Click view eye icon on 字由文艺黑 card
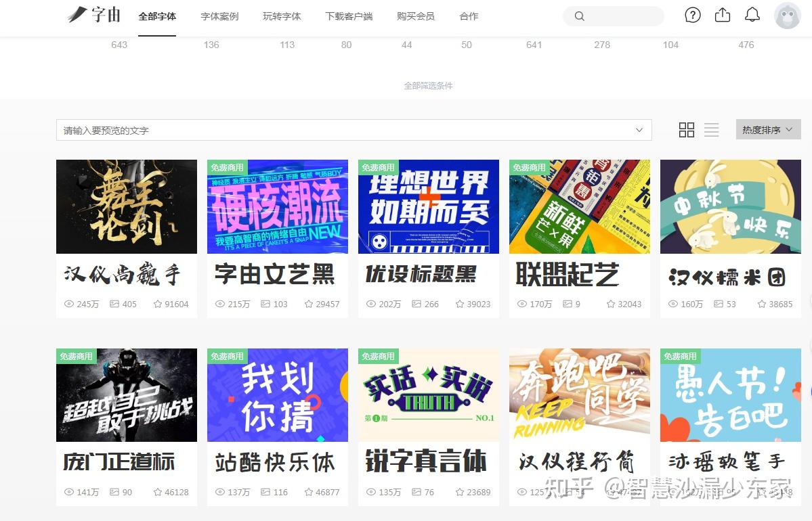Image resolution: width=812 pixels, height=521 pixels. pyautogui.click(x=220, y=304)
